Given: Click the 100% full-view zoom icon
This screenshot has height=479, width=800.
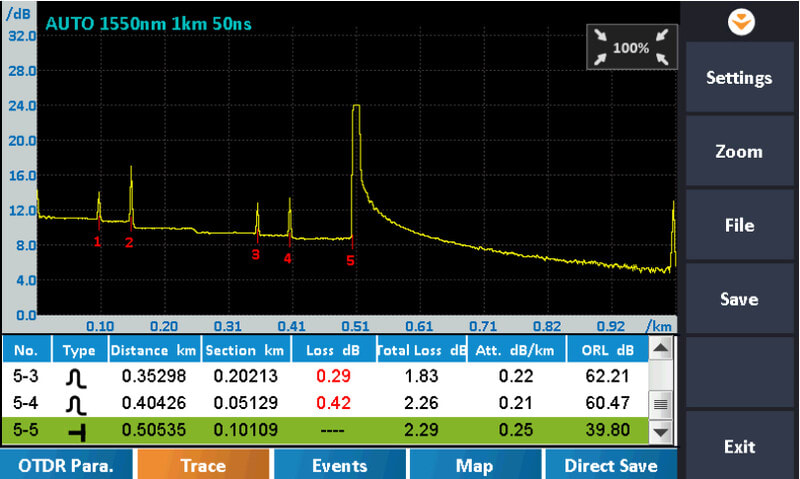Looking at the screenshot, I should pyautogui.click(x=631, y=47).
